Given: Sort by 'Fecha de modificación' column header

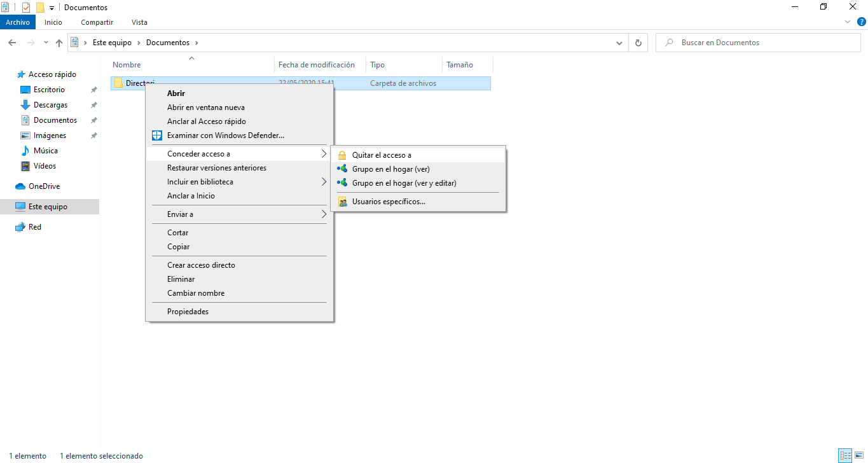Looking at the screenshot, I should [317, 65].
